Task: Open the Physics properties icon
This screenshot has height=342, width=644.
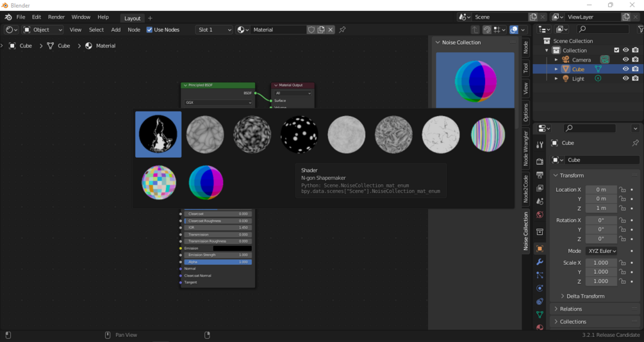Action: (540, 288)
